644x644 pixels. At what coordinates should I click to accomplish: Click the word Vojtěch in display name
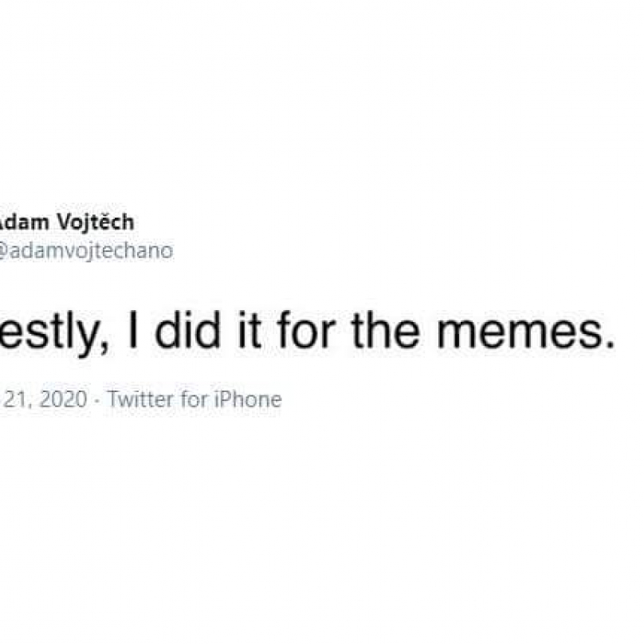96,223
